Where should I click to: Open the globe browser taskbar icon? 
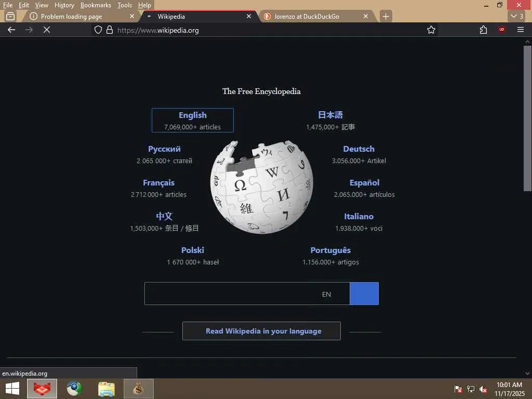click(74, 389)
